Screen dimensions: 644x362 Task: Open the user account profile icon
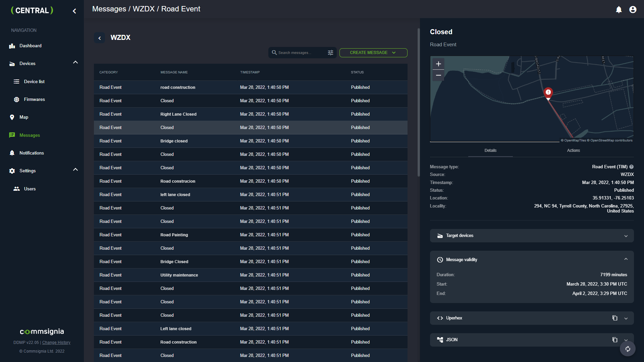pyautogui.click(x=633, y=10)
